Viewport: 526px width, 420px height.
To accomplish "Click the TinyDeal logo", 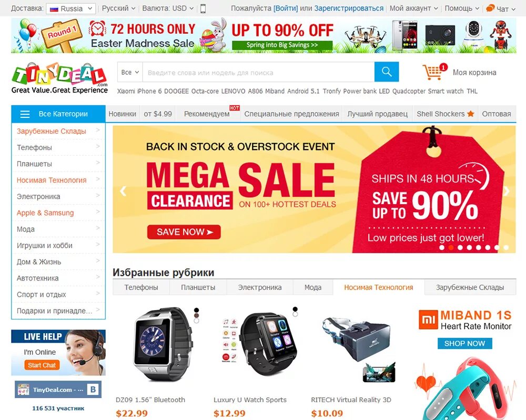I will click(59, 78).
